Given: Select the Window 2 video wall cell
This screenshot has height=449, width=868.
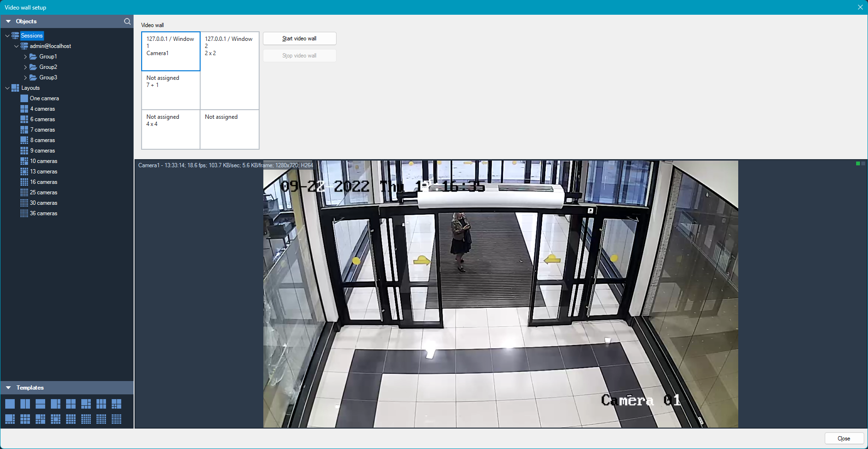Looking at the screenshot, I should pyautogui.click(x=230, y=71).
